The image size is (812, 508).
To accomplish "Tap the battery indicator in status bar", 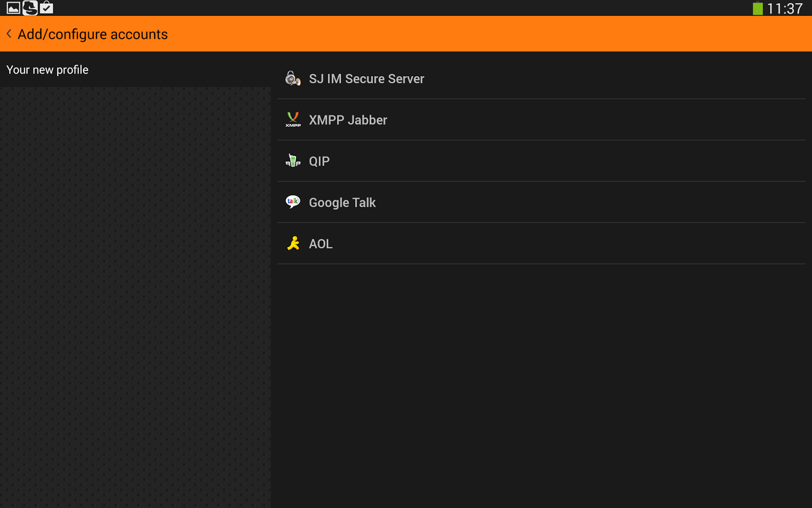I will click(x=758, y=8).
